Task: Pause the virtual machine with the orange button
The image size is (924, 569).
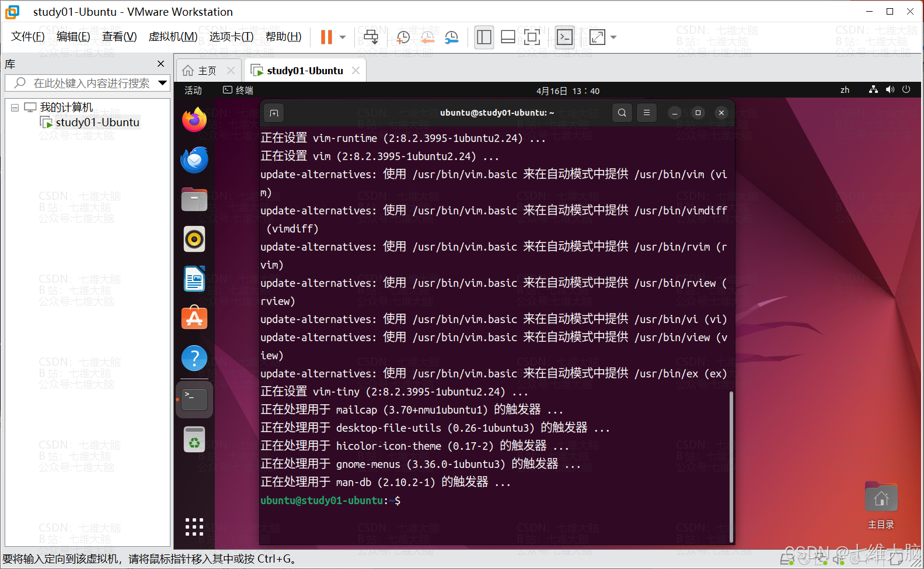Action: (326, 37)
